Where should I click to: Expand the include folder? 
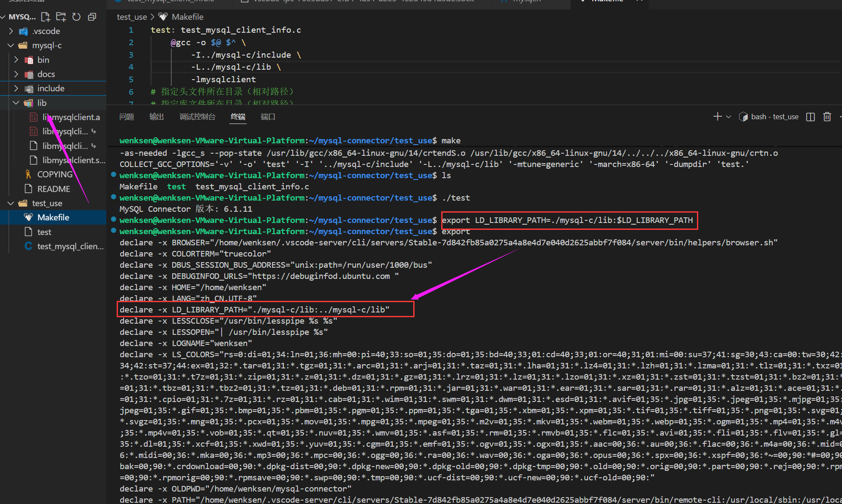[x=51, y=88]
